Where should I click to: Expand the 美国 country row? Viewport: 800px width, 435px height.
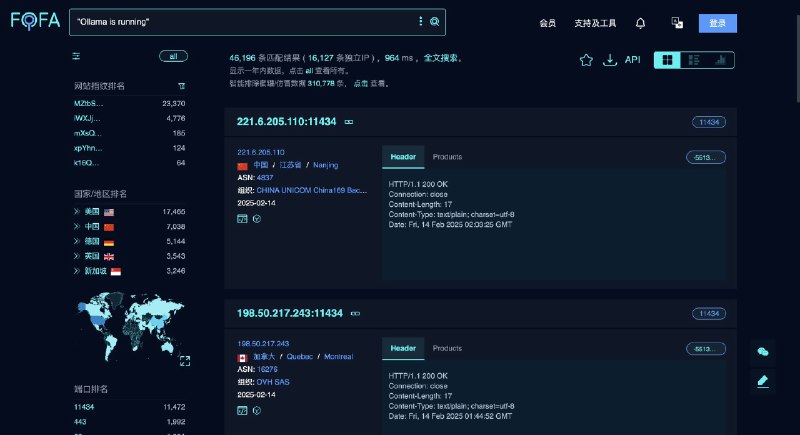[x=77, y=212]
